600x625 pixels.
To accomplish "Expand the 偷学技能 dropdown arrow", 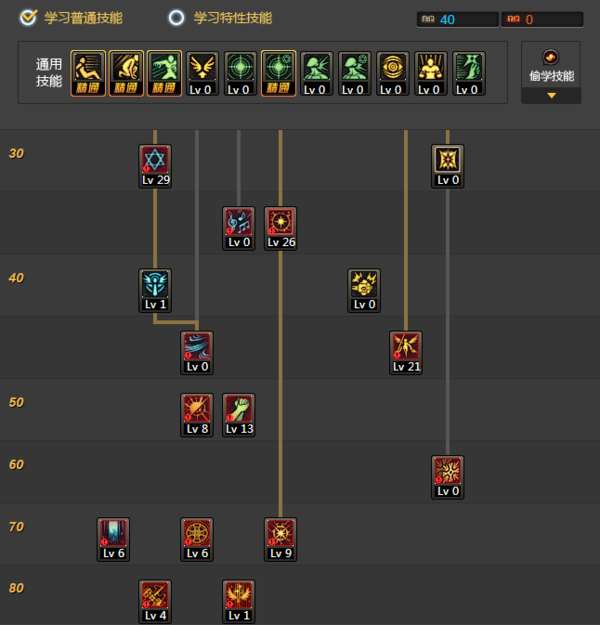I will tap(551, 96).
